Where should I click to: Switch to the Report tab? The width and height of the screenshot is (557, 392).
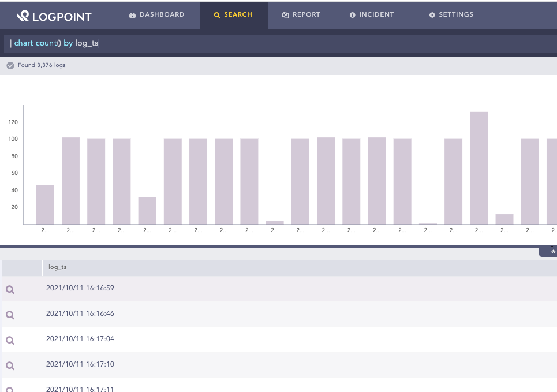(301, 15)
